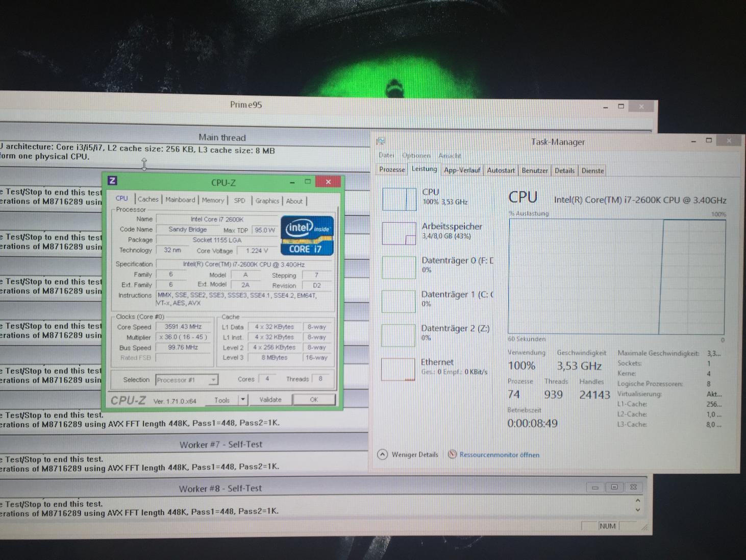Viewport: 746px width, 560px height.
Task: Click the Worker #8 - Self-Test title
Action: click(x=220, y=489)
